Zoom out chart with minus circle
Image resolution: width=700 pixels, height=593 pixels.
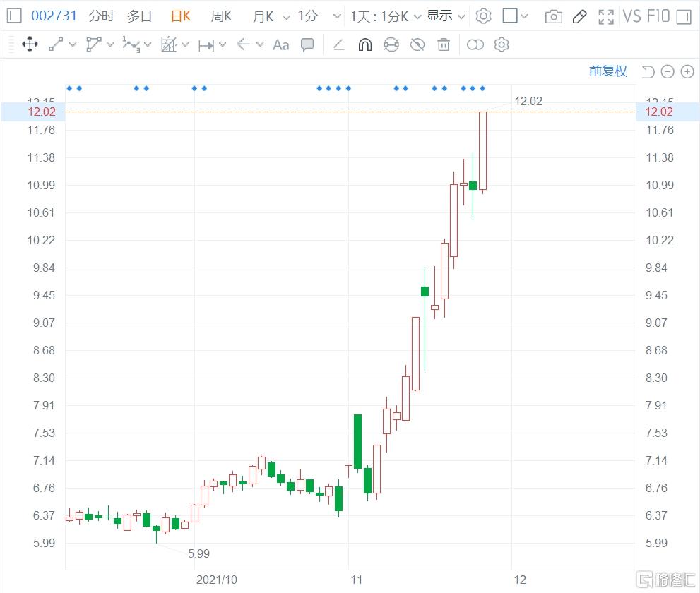(x=668, y=71)
